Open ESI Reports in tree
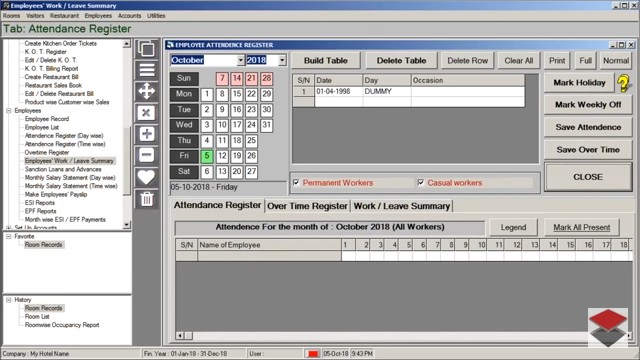The image size is (640, 360). [x=40, y=202]
